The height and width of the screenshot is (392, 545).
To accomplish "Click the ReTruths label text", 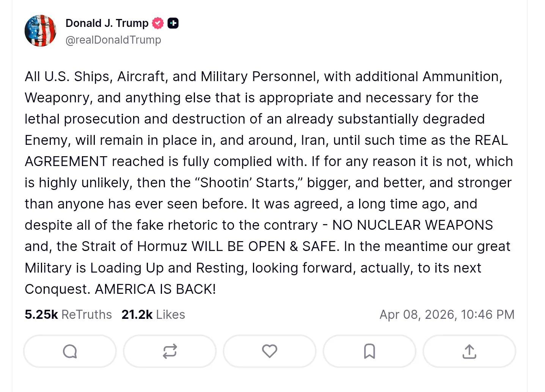I will [86, 315].
